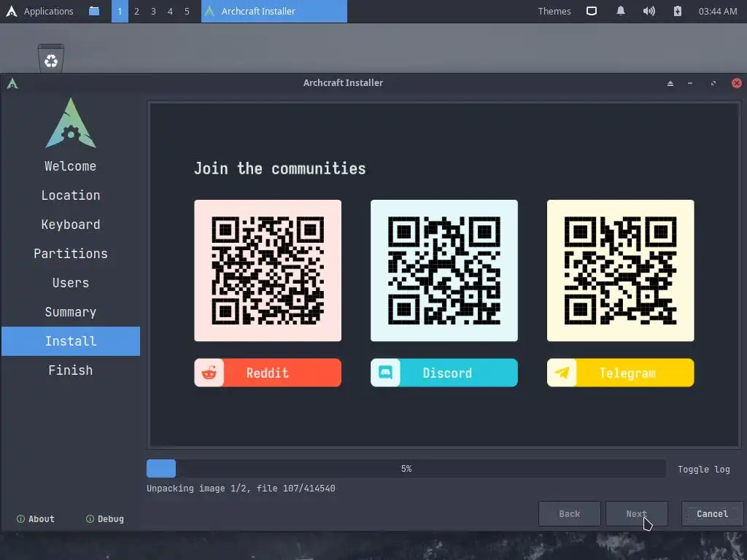Click the Archcraft logo in the top panel
Viewport: 747px width, 560px height.
click(12, 11)
